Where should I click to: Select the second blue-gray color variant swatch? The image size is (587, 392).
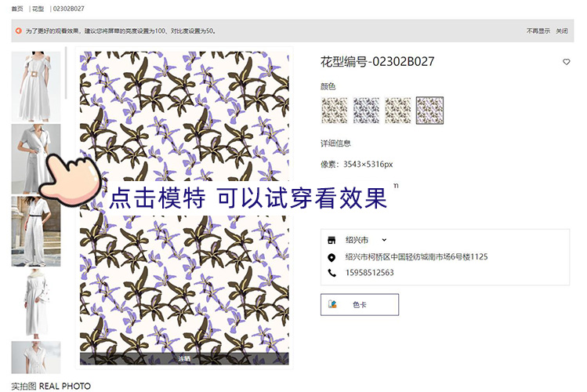click(366, 110)
